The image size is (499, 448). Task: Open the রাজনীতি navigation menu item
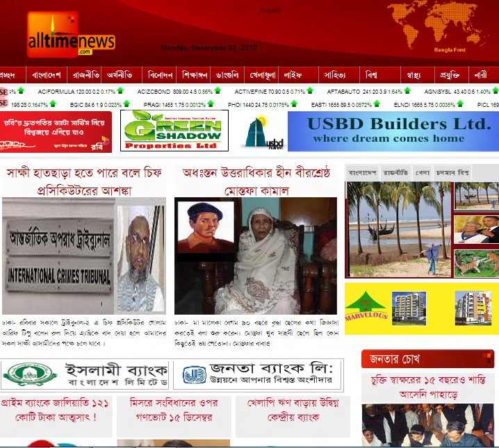[x=86, y=75]
